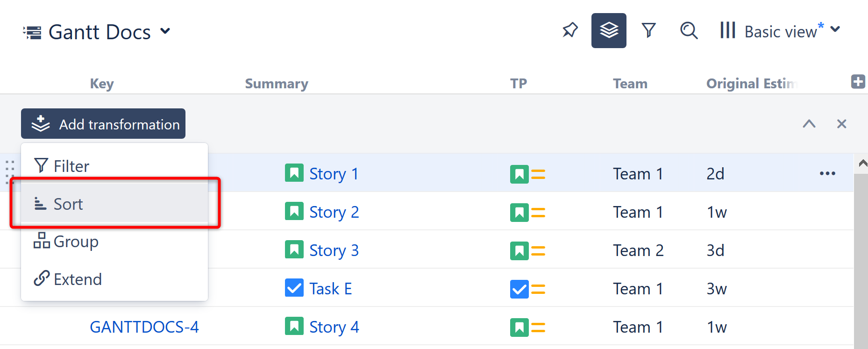868x349 pixels.
Task: Toggle the transformations layers button
Action: point(608,31)
